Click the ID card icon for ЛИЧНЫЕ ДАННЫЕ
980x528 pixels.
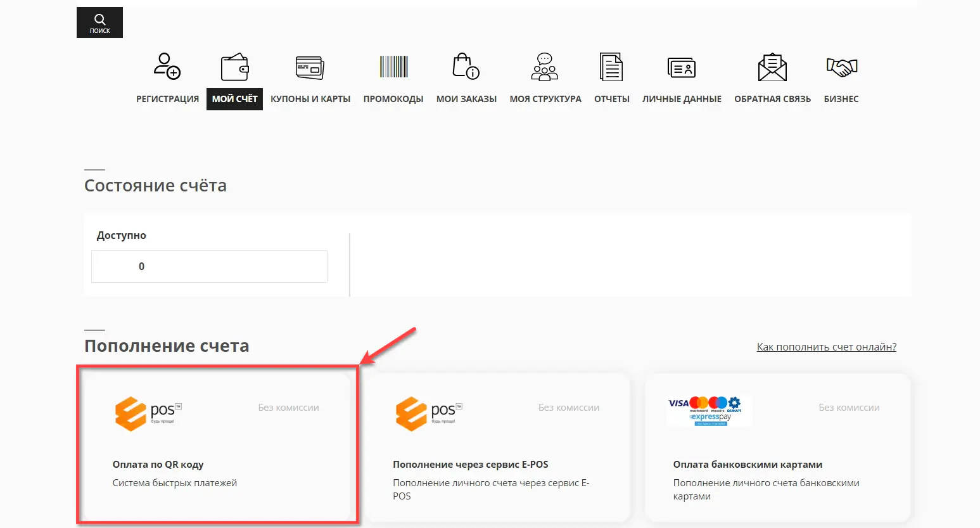coord(682,66)
